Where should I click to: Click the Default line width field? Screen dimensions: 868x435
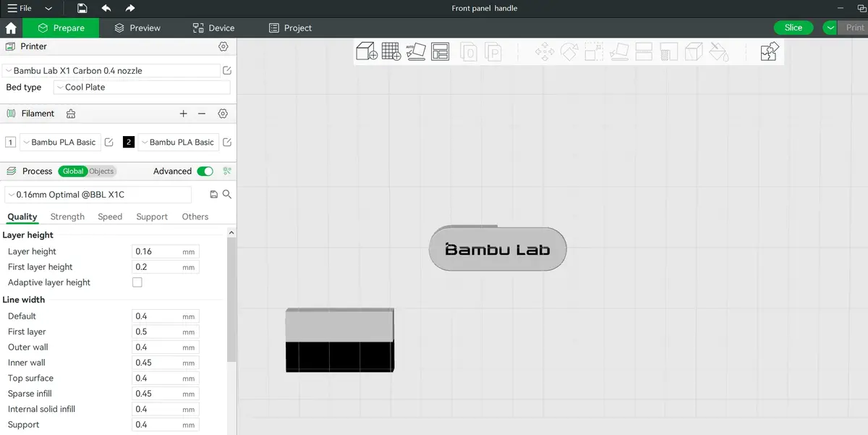tap(166, 316)
